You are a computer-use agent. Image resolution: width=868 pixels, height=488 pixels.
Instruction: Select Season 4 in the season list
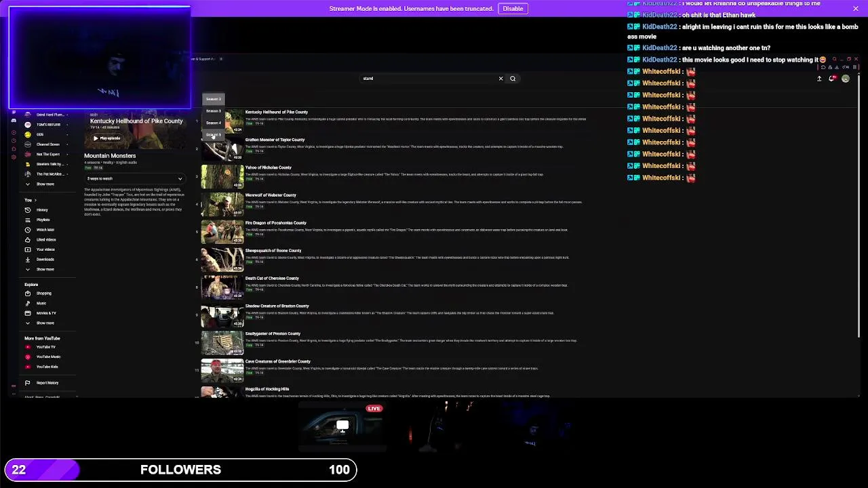click(x=214, y=123)
